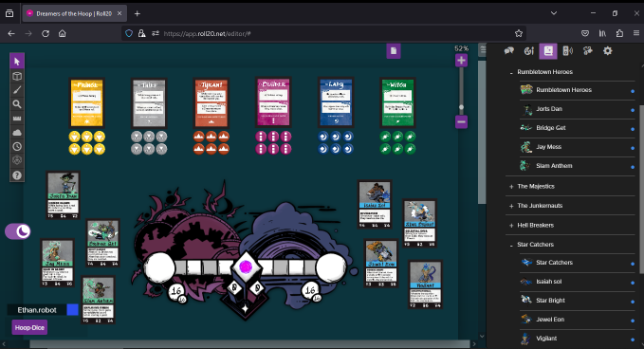Zoom in with the plus button

(x=461, y=61)
